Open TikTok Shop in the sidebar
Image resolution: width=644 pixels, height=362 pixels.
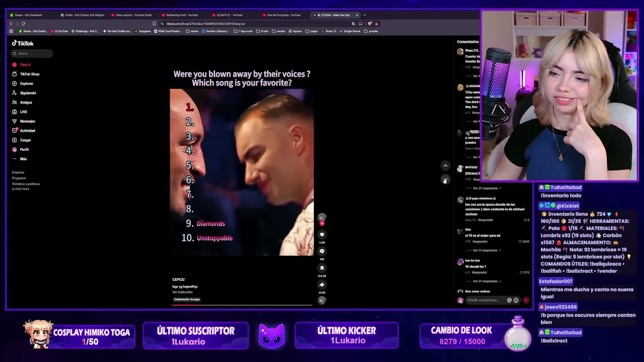point(26,74)
